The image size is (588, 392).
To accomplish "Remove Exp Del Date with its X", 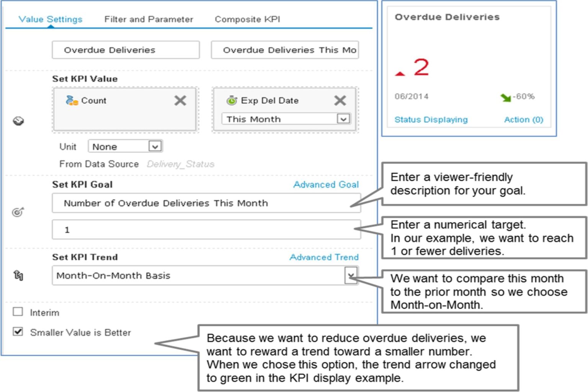I will point(340,101).
